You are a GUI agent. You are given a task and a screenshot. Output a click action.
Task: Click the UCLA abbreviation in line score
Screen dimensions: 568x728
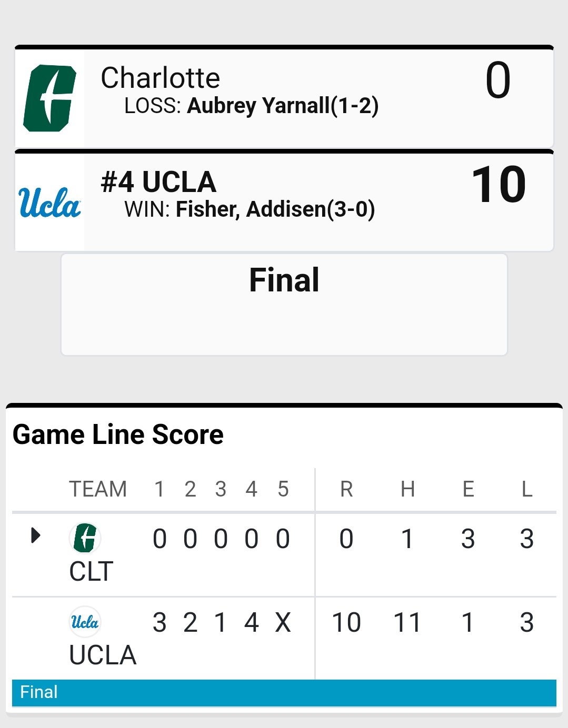pos(103,655)
